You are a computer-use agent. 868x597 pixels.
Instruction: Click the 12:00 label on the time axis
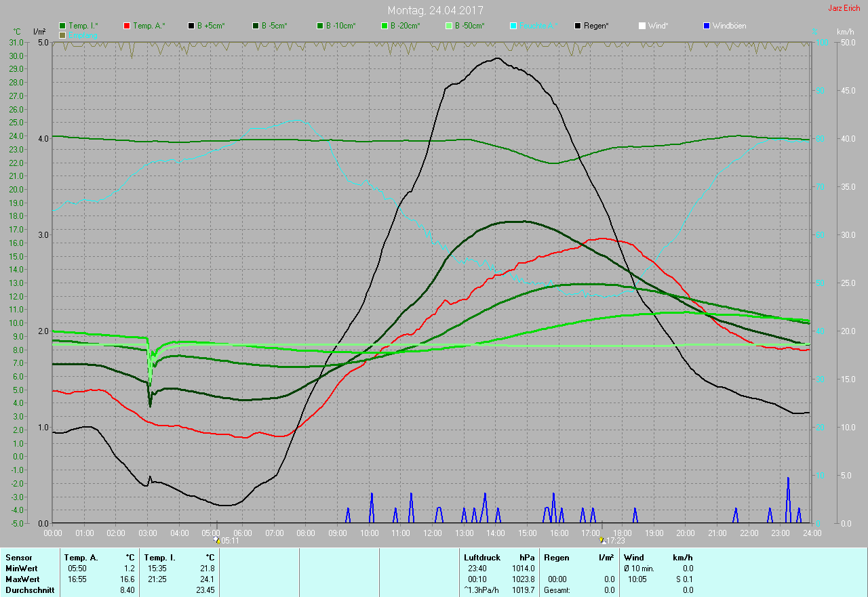click(x=433, y=533)
